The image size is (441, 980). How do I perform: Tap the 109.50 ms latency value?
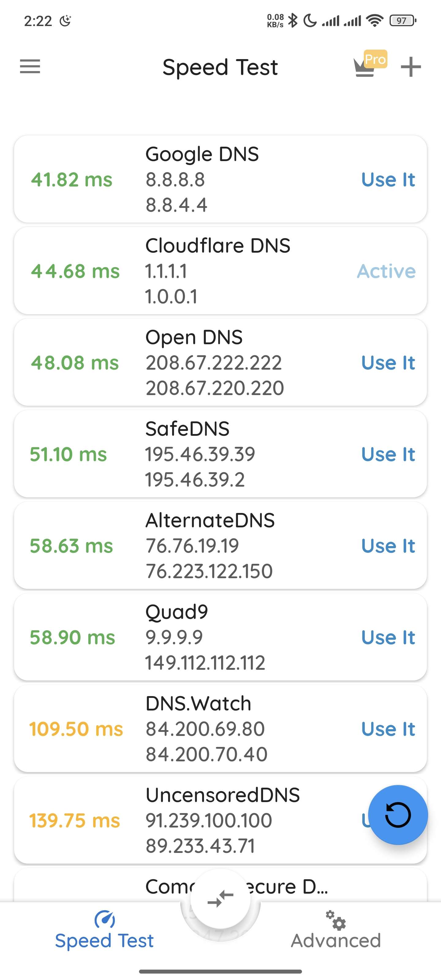[76, 729]
